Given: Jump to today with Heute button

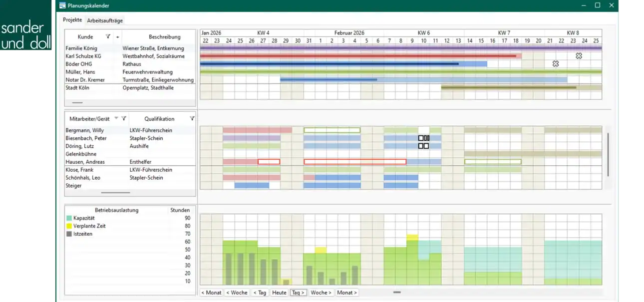Looking at the screenshot, I should 280,293.
